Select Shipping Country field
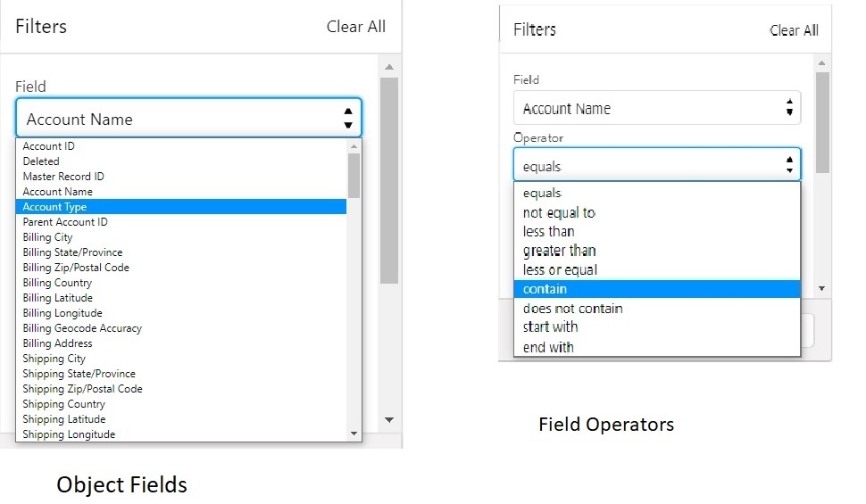This screenshot has height=504, width=866. point(181,404)
